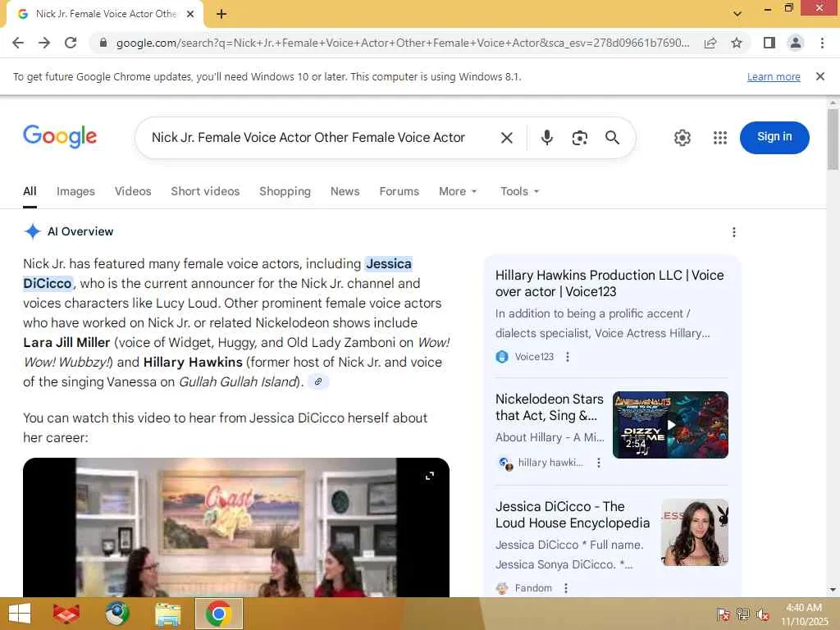The height and width of the screenshot is (630, 840).
Task: Open the Google apps grid icon
Action: (x=720, y=138)
